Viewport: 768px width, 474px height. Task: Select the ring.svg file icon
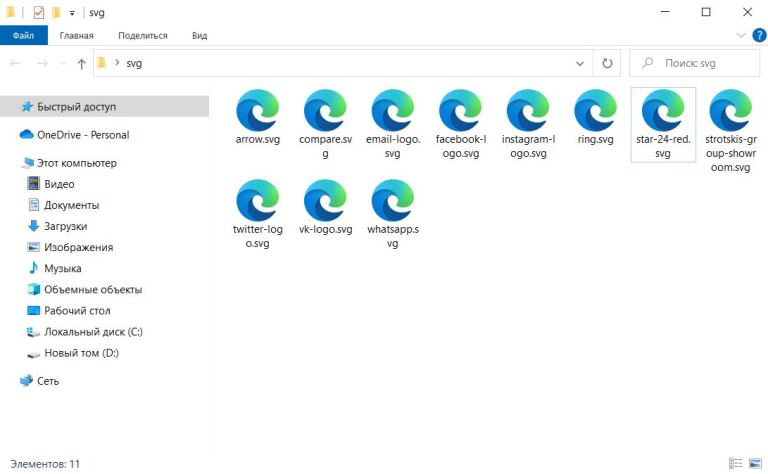tap(596, 110)
